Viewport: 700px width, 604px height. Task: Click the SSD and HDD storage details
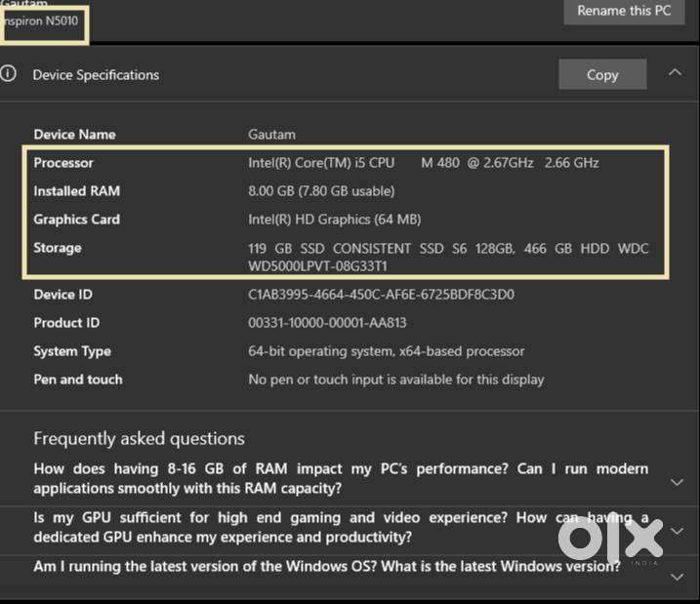447,257
